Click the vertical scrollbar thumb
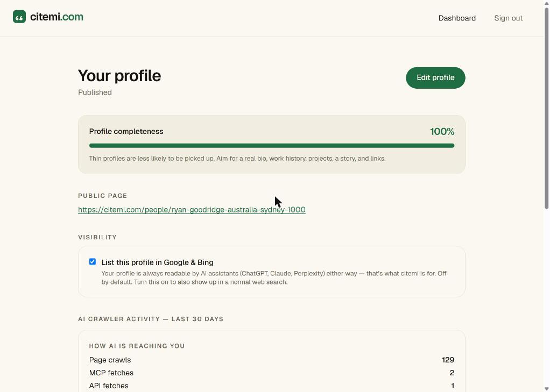The image size is (550, 392). click(546, 108)
